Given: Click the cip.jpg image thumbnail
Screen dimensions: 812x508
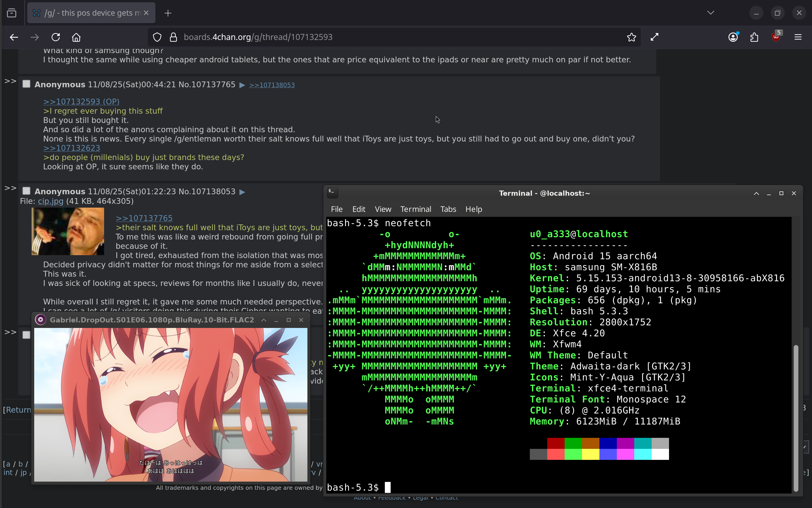Looking at the screenshot, I should point(68,231).
